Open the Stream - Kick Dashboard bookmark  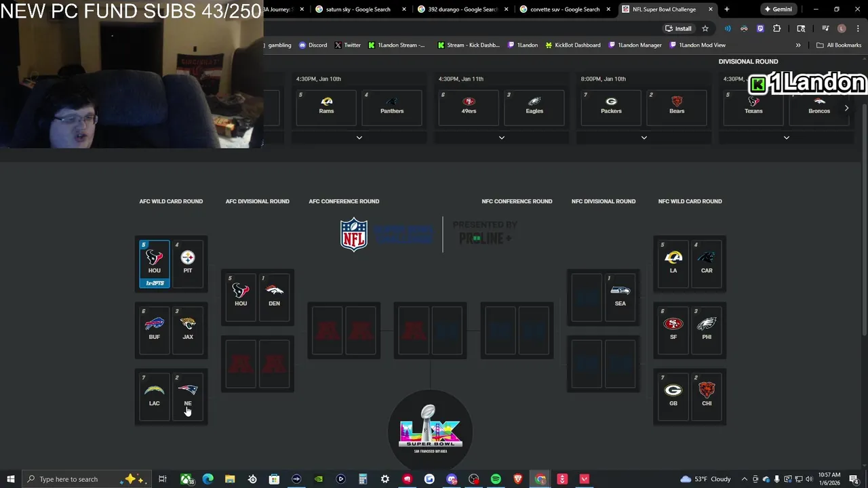point(469,45)
